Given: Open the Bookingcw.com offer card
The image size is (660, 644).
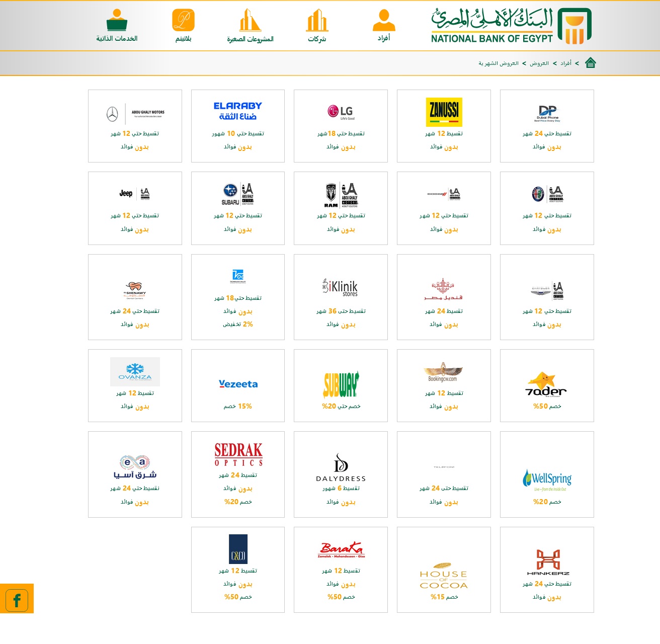Looking at the screenshot, I should [444, 385].
